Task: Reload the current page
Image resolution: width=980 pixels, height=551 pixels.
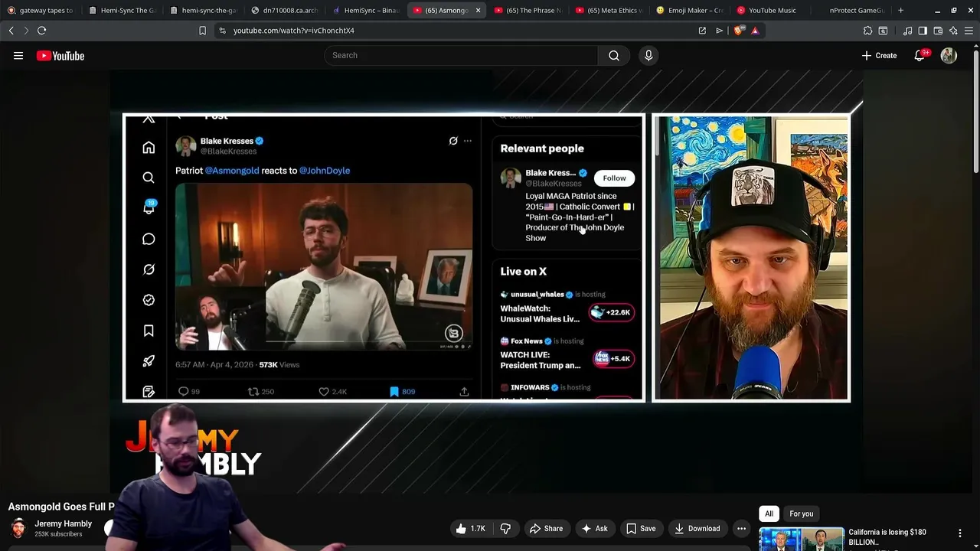Action: click(41, 31)
